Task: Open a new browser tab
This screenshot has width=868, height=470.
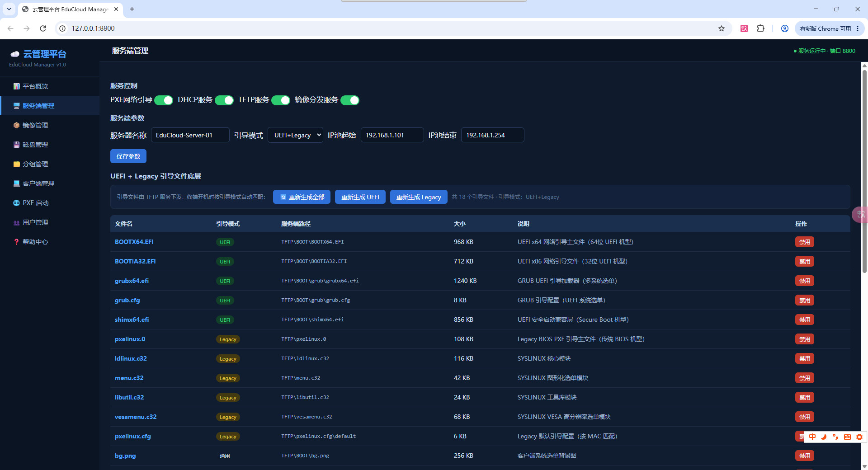Action: (132, 9)
